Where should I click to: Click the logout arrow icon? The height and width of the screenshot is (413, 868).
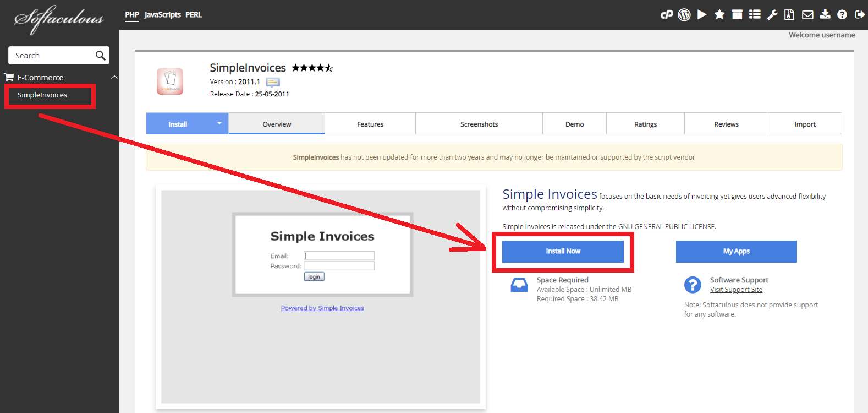[860, 14]
